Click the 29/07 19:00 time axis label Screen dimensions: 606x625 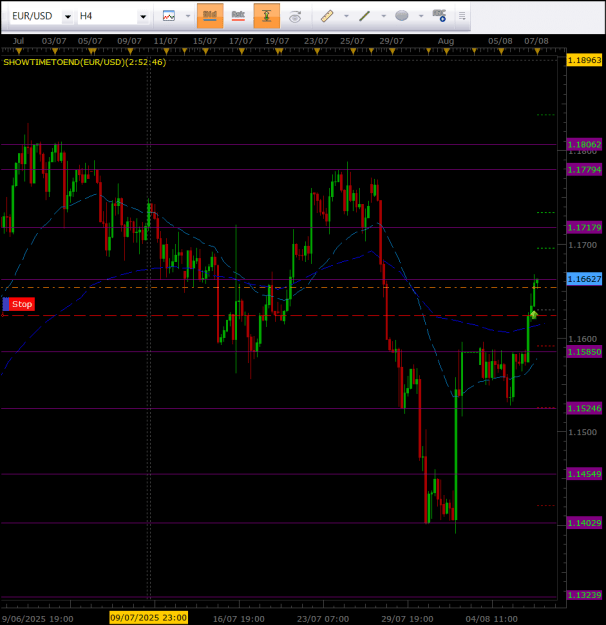[407, 619]
